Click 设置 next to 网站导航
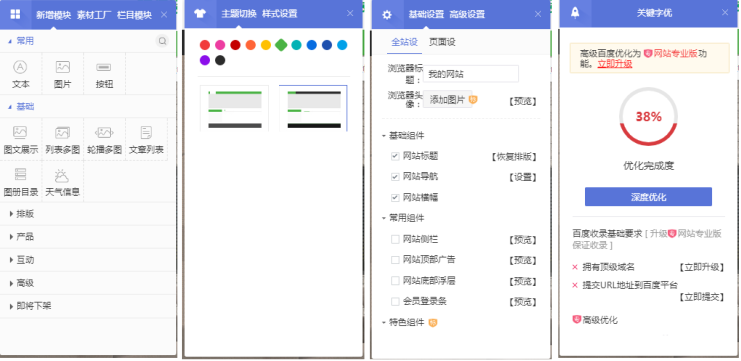 tap(523, 178)
